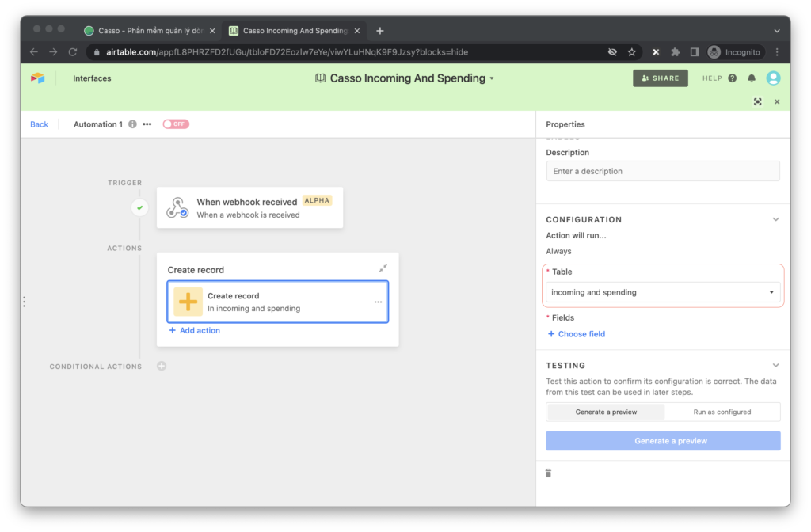Click the browser address bar URL

coord(287,52)
